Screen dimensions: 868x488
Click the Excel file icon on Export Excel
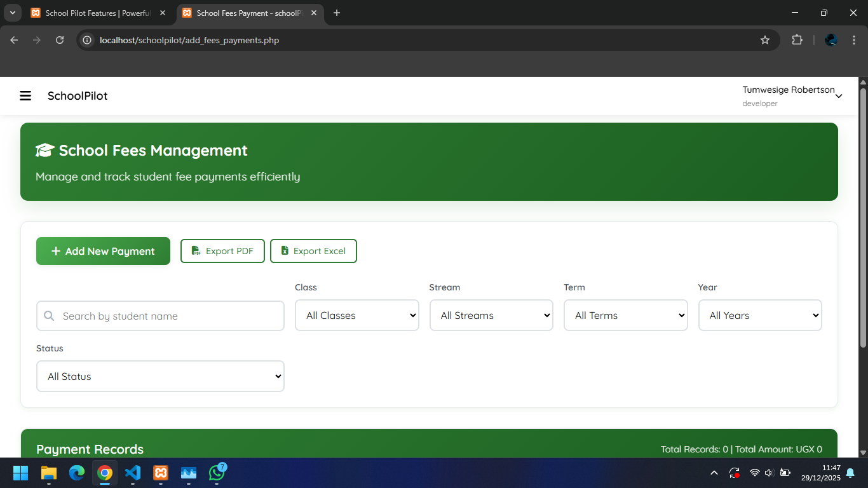(284, 251)
